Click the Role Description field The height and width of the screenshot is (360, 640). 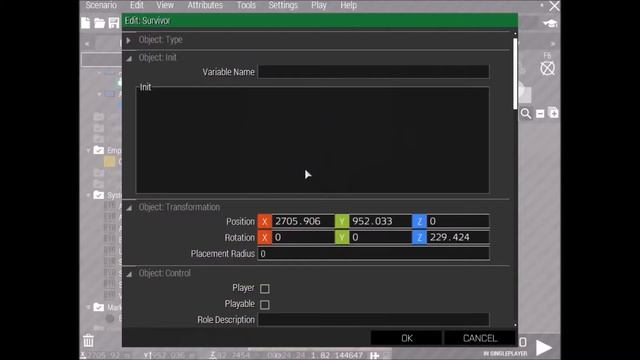pyautogui.click(x=373, y=320)
